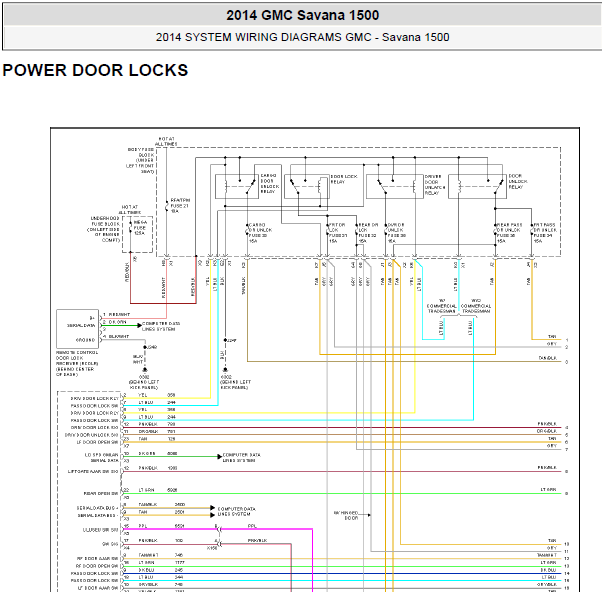The width and height of the screenshot is (602, 592).
Task: Click the RF Door Open Sw label
Action: [98, 566]
